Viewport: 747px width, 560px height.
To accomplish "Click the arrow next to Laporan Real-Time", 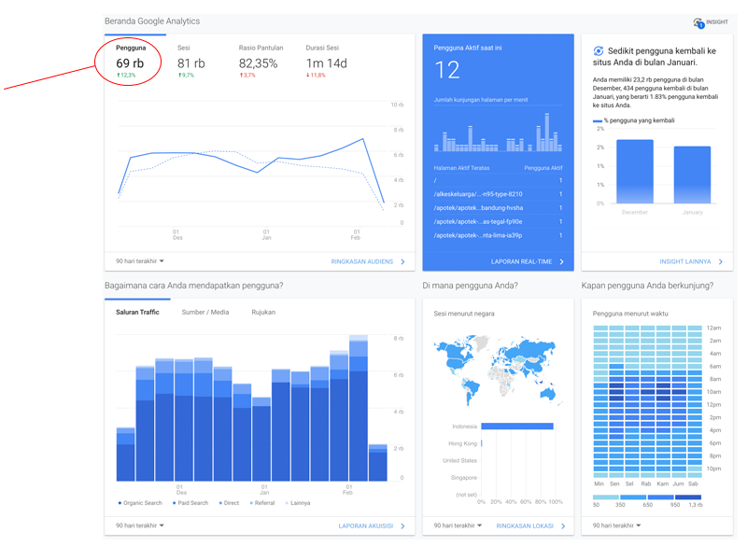I will coord(562,261).
